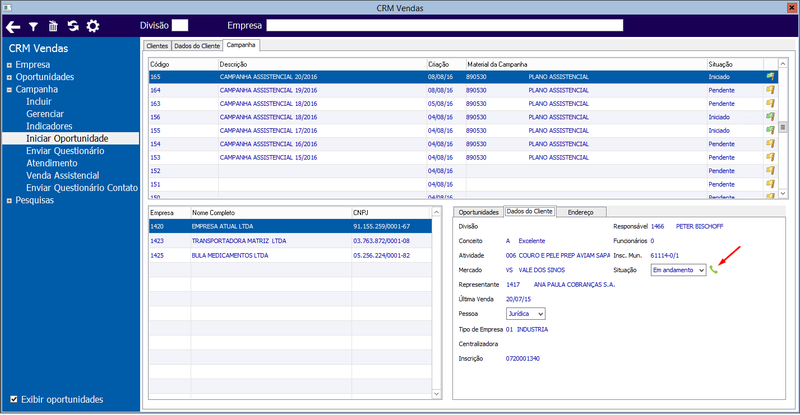
Task: Open the Endereço tab
Action: pos(581,212)
